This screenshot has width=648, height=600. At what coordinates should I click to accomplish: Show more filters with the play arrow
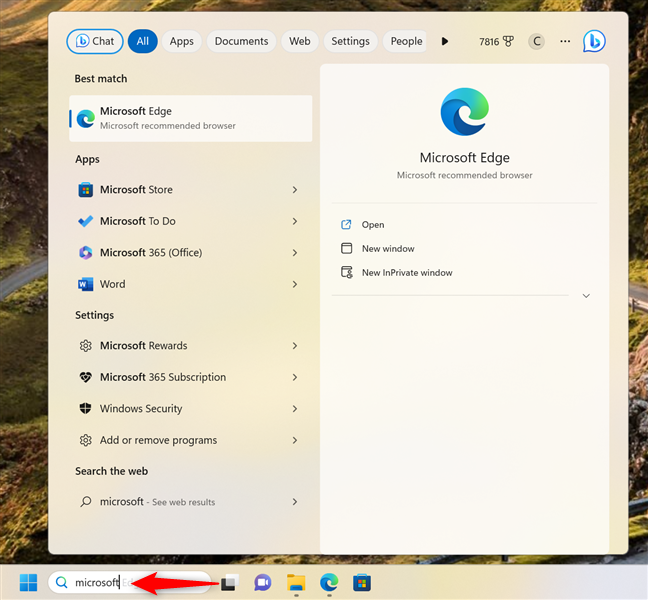pyautogui.click(x=445, y=41)
